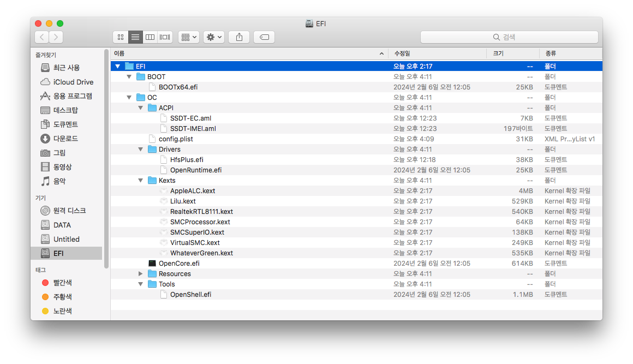
Task: Collapse the OC folder
Action: 129,97
